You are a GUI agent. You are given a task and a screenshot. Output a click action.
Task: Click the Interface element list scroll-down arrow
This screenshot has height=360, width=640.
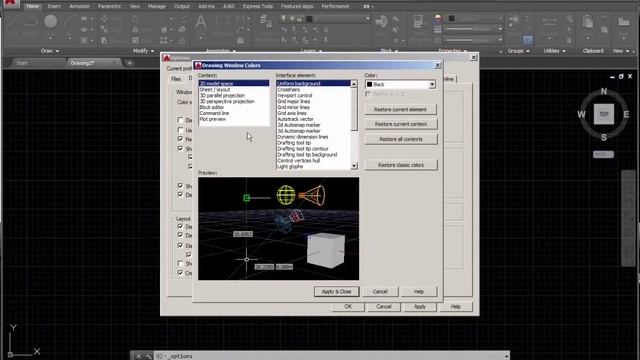pos(354,166)
